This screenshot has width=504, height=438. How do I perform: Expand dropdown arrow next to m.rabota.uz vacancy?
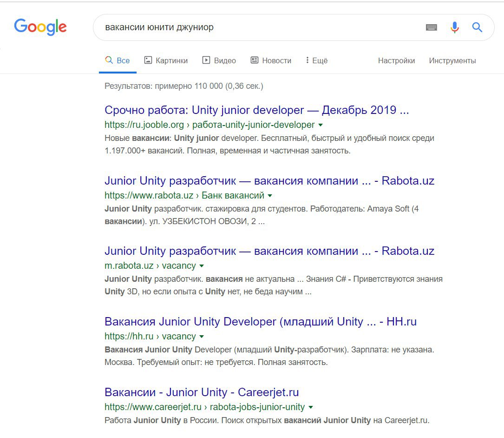pyautogui.click(x=202, y=266)
